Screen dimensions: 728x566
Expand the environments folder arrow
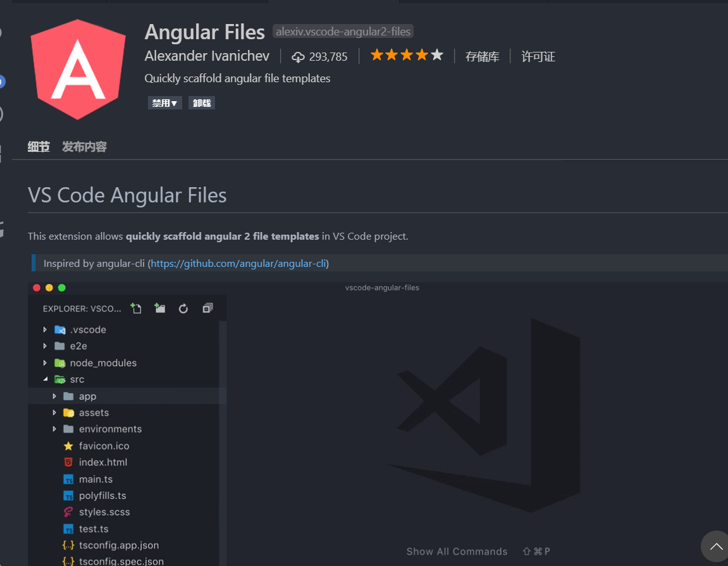pyautogui.click(x=54, y=429)
